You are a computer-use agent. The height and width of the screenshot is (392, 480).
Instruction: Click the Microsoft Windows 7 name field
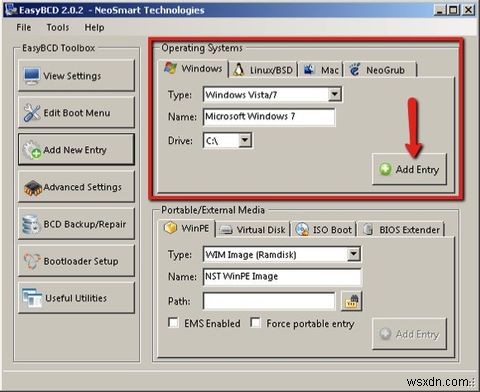tap(269, 117)
